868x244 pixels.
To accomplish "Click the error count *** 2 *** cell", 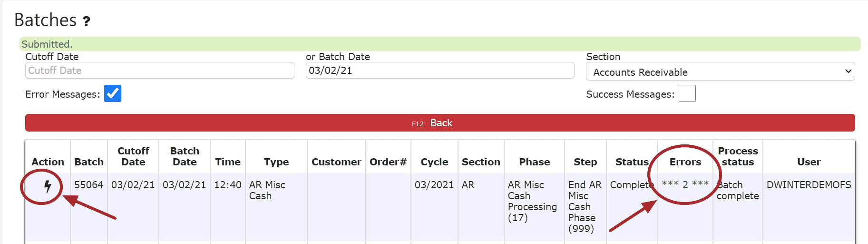I will click(x=685, y=184).
